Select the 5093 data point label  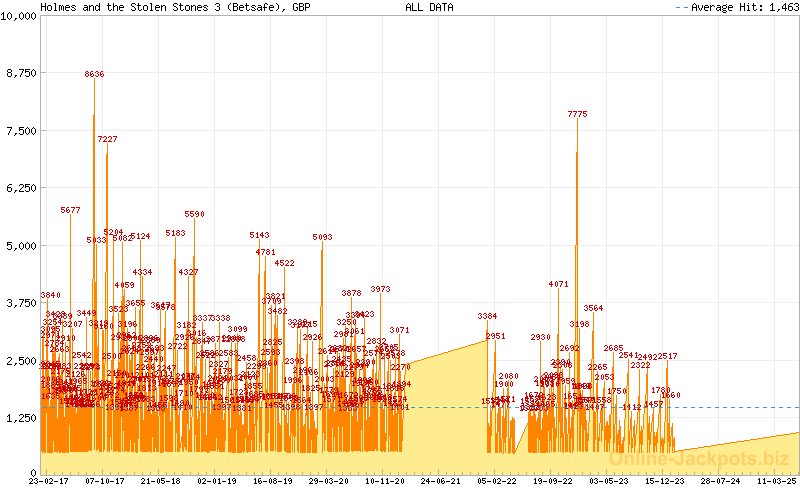coord(322,238)
